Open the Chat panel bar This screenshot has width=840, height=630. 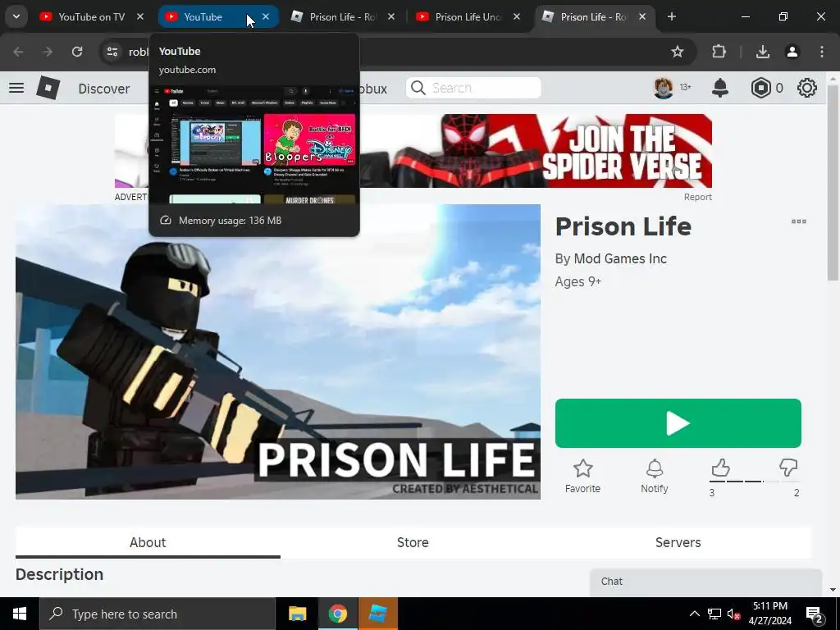[x=705, y=582]
